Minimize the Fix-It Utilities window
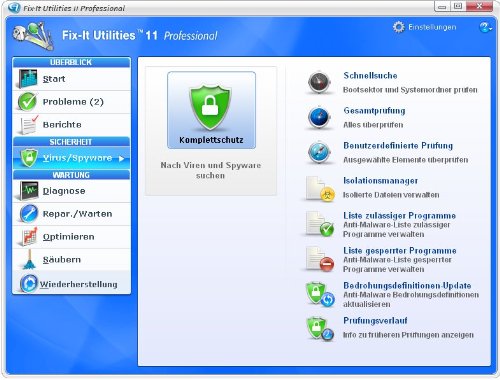Image resolution: width=500 pixels, height=380 pixels. [x=442, y=6]
